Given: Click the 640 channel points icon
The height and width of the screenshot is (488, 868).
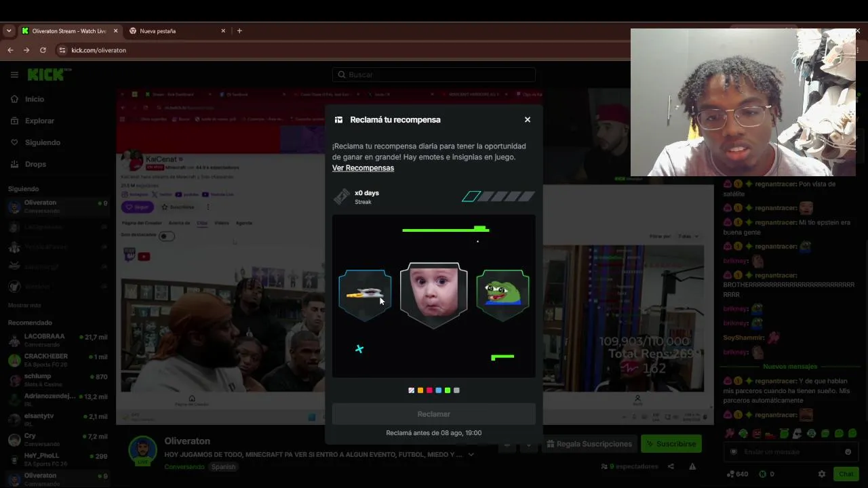Looking at the screenshot, I should 730,474.
